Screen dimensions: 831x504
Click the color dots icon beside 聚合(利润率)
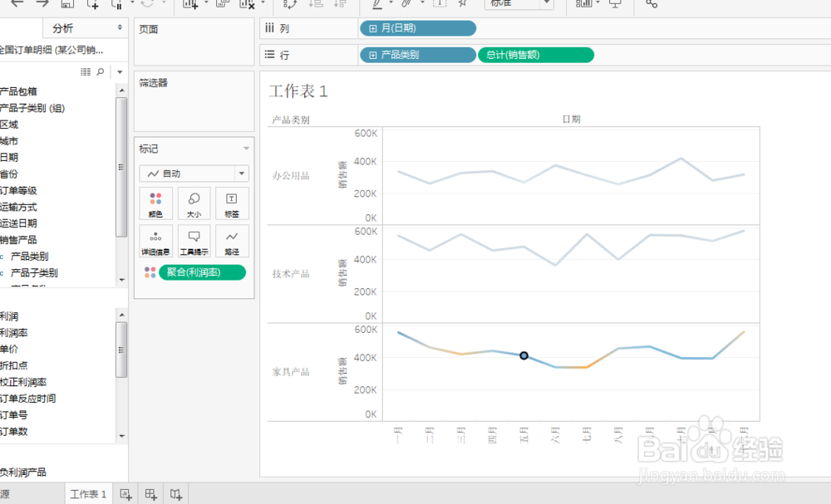150,272
